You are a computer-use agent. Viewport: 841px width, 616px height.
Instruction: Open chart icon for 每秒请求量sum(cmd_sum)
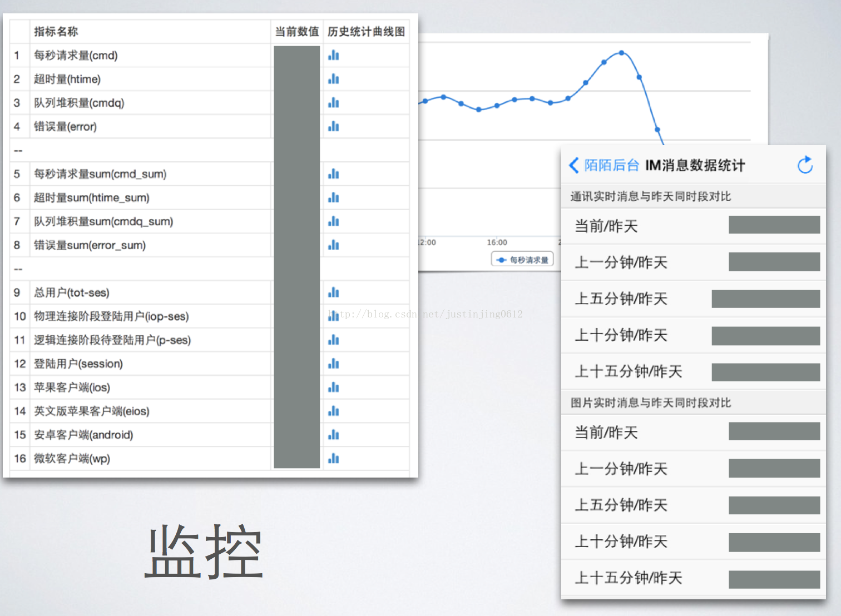tap(334, 174)
